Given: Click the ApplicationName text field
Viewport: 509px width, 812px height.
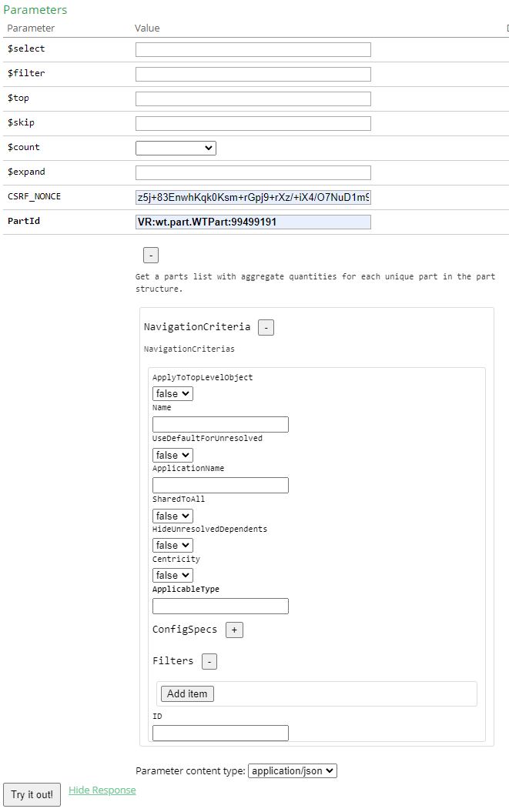Looking at the screenshot, I should coord(220,485).
